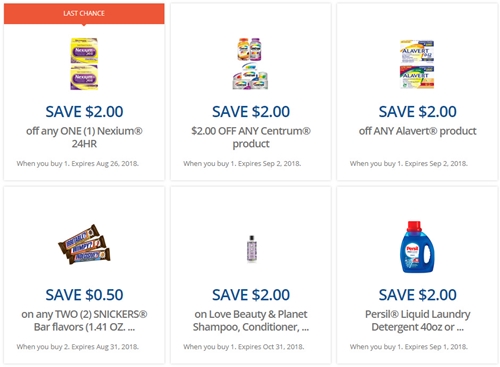Image resolution: width=500 pixels, height=367 pixels.
Task: Expand truncated Persil Liquid Laundry Detergent text
Action: pyautogui.click(x=417, y=321)
